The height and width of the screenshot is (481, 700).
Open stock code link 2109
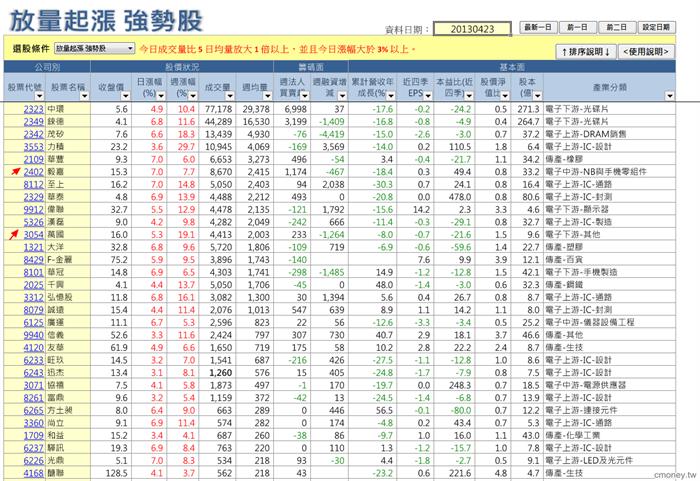click(x=33, y=159)
